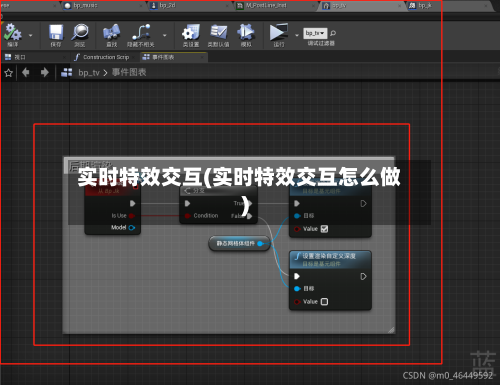Screen dimensions: 500x385
Task: Select the Branch (分支) node header
Action: (x=218, y=191)
